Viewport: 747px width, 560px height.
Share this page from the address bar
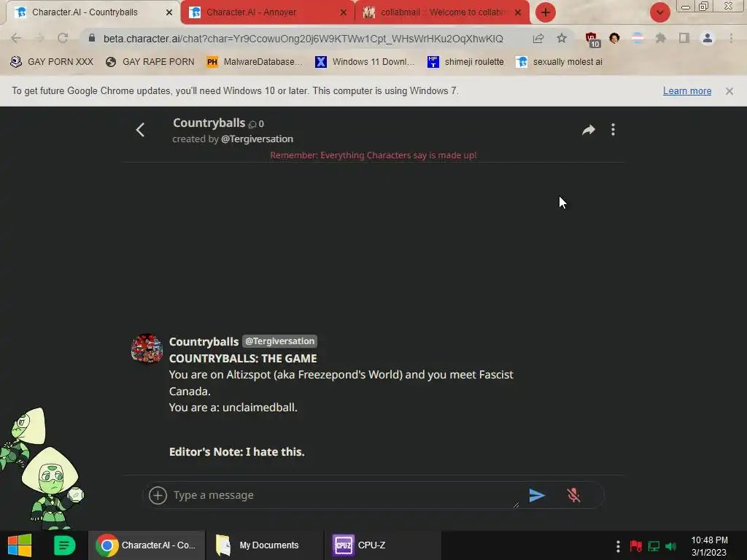click(x=538, y=38)
